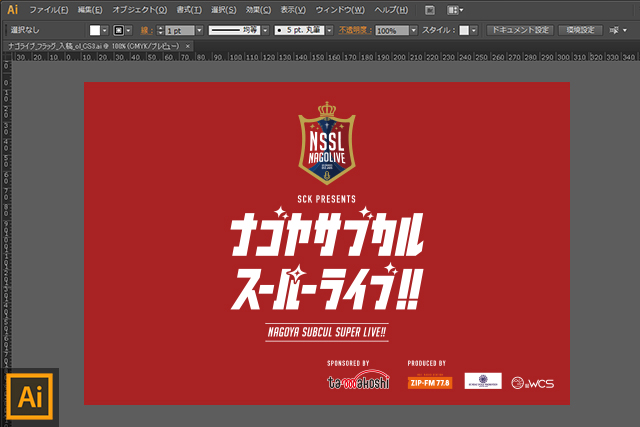
Task: Open the Bridge icon next to the Help menu
Action: click(x=429, y=9)
